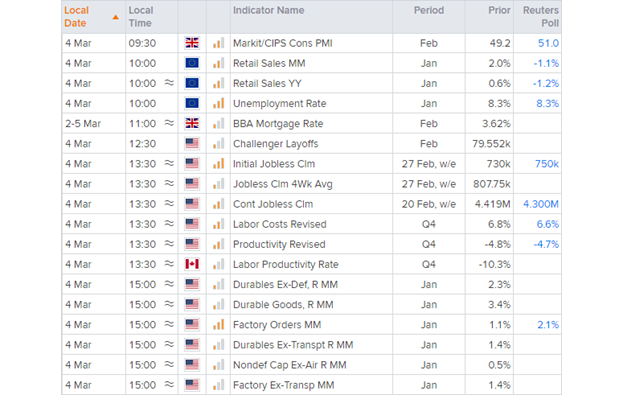The height and width of the screenshot is (395, 624).
Task: Click the US flag next to Challenger Layoffs
Action: 192,144
